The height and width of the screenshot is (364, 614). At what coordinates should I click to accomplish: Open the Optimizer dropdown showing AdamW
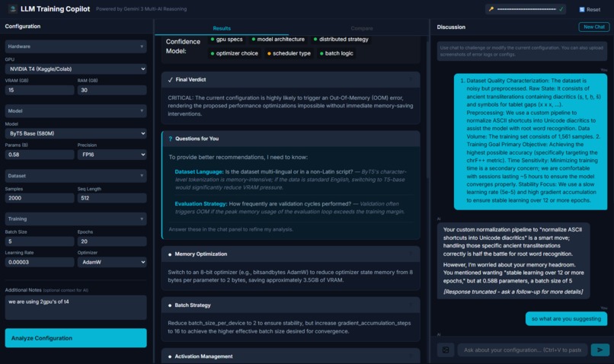tap(112, 262)
